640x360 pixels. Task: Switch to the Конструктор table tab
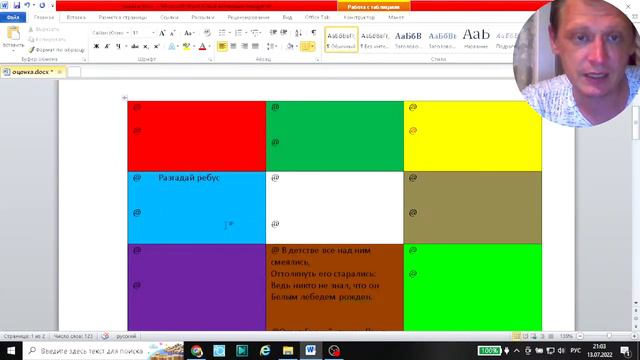point(359,18)
